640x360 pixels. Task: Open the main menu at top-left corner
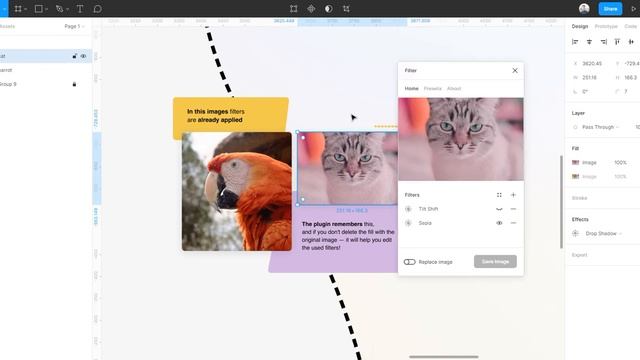4,9
